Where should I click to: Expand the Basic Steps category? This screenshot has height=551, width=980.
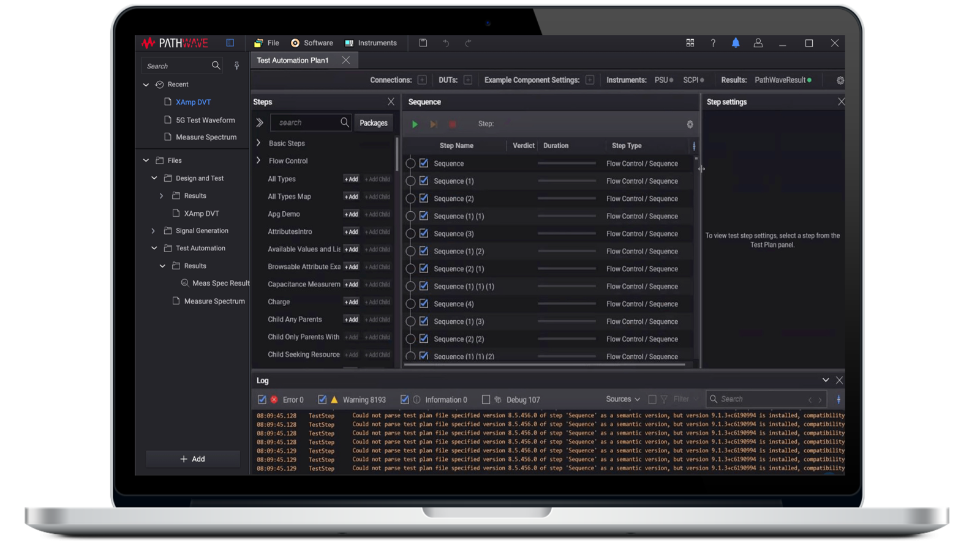(258, 143)
